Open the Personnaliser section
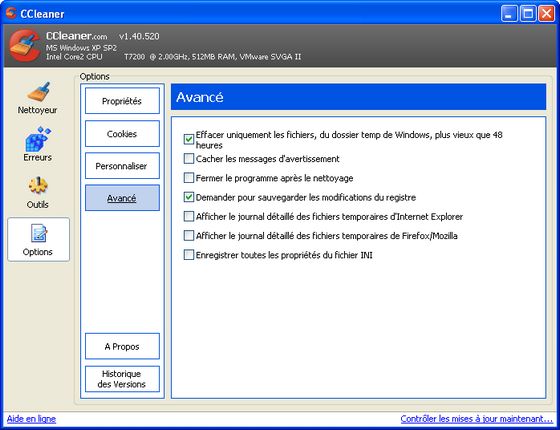The image size is (560, 430). tap(122, 166)
